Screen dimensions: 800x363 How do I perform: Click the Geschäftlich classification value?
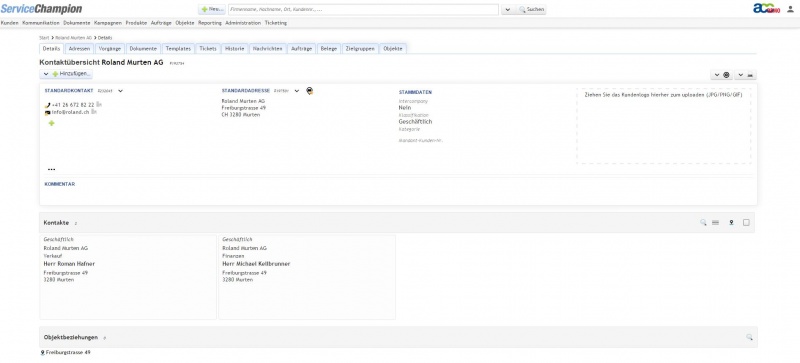tap(415, 122)
